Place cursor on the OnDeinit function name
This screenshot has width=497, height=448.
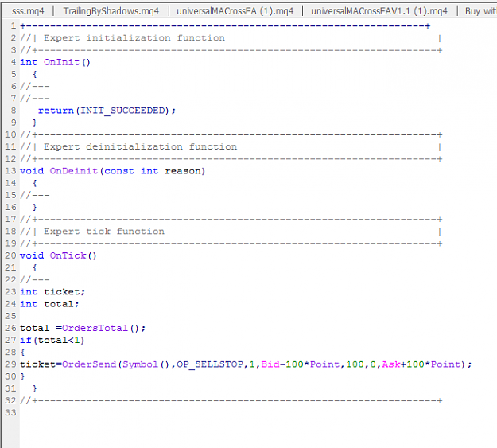(74, 171)
